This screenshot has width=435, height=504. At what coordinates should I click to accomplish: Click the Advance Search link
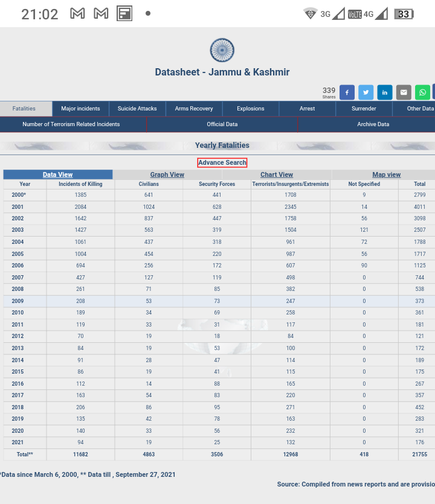click(x=222, y=162)
